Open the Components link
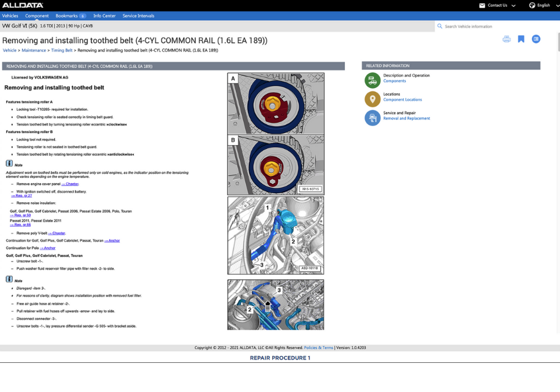This screenshot has width=560, height=392. point(394,81)
